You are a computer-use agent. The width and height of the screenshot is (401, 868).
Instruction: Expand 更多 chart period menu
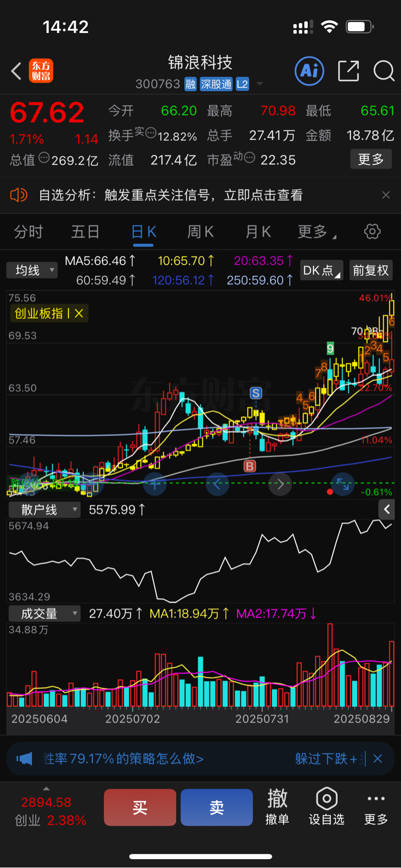(x=317, y=232)
